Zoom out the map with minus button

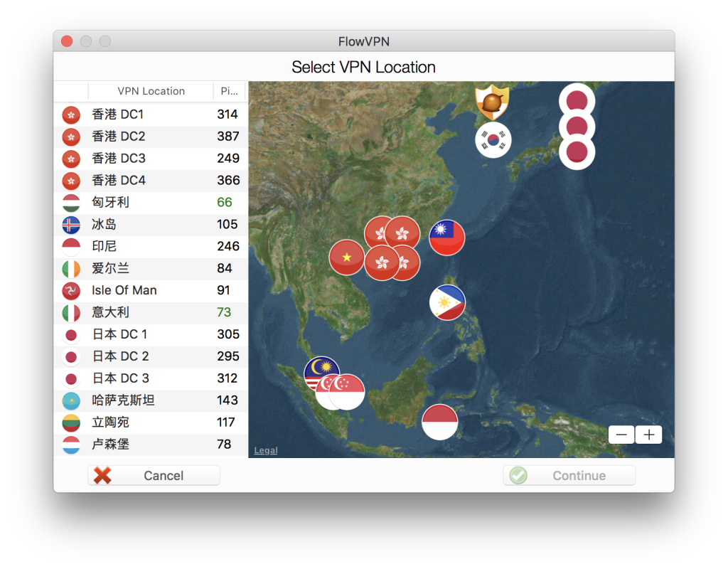[621, 435]
